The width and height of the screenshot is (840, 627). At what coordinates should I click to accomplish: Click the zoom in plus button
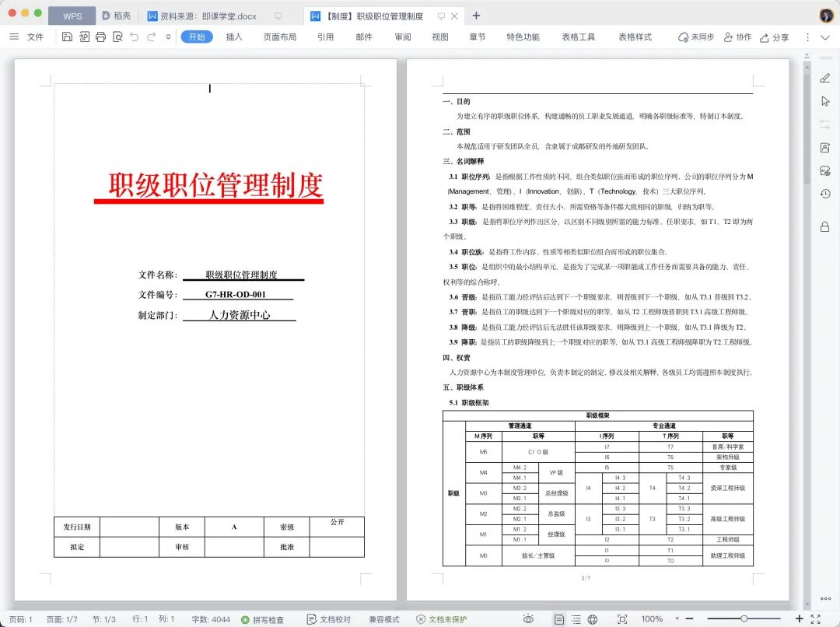click(800, 619)
